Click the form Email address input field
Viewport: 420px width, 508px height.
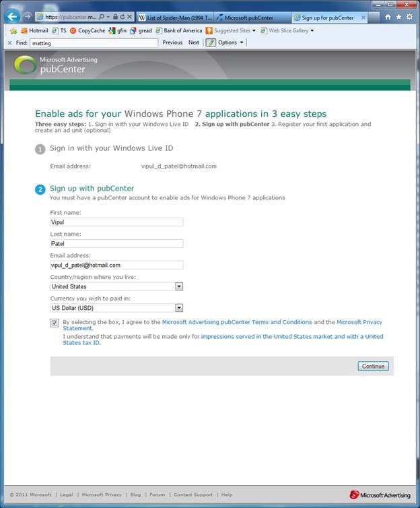[x=116, y=265]
